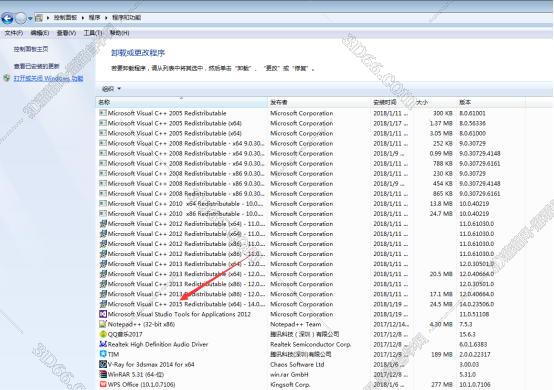Click icon of Visual C++ 2005 (x64) 1.37 MB row

point(103,123)
